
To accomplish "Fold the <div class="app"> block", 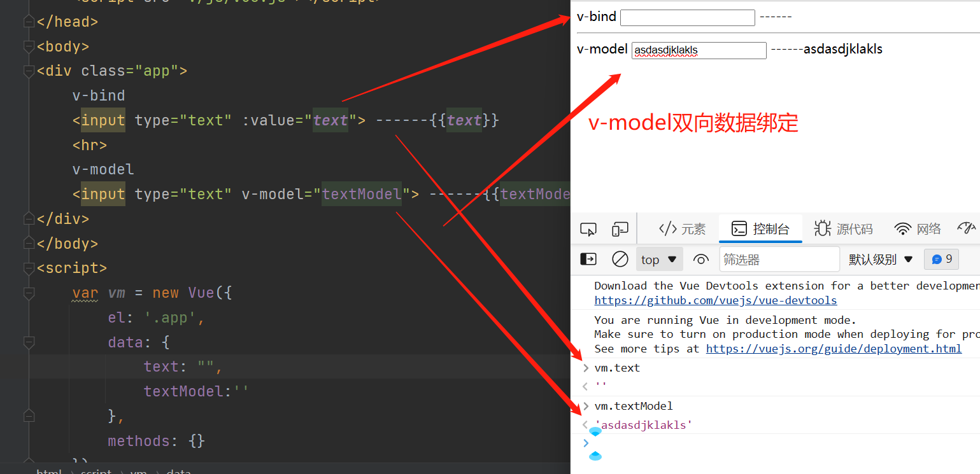I will 28,71.
